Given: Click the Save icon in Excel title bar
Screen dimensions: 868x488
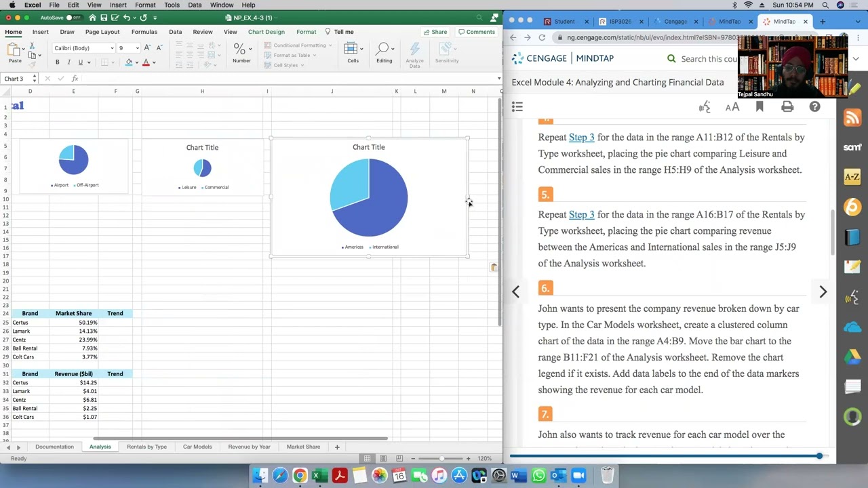Looking at the screenshot, I should (103, 18).
